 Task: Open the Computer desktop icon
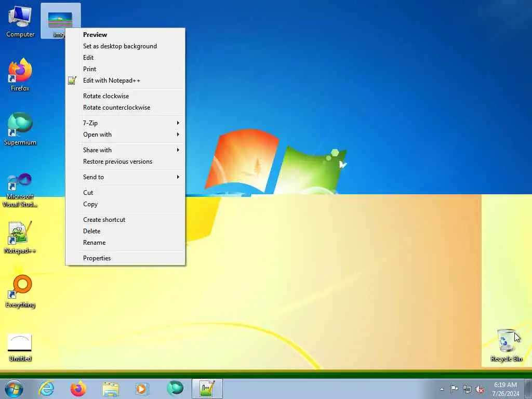coord(20,21)
